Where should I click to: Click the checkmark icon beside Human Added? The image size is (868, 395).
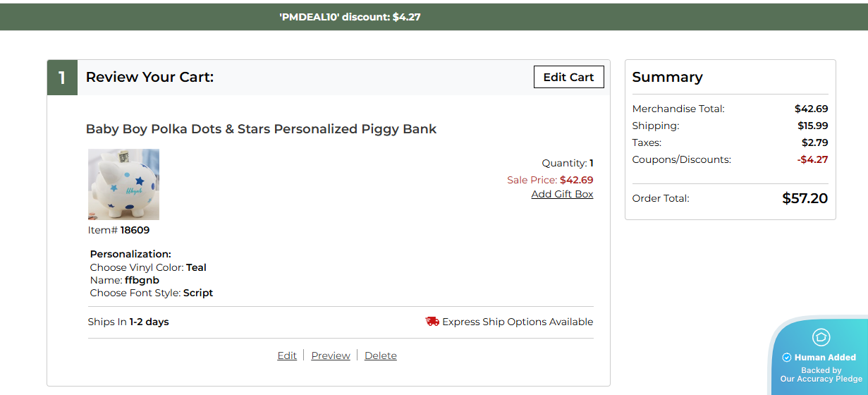click(x=787, y=358)
